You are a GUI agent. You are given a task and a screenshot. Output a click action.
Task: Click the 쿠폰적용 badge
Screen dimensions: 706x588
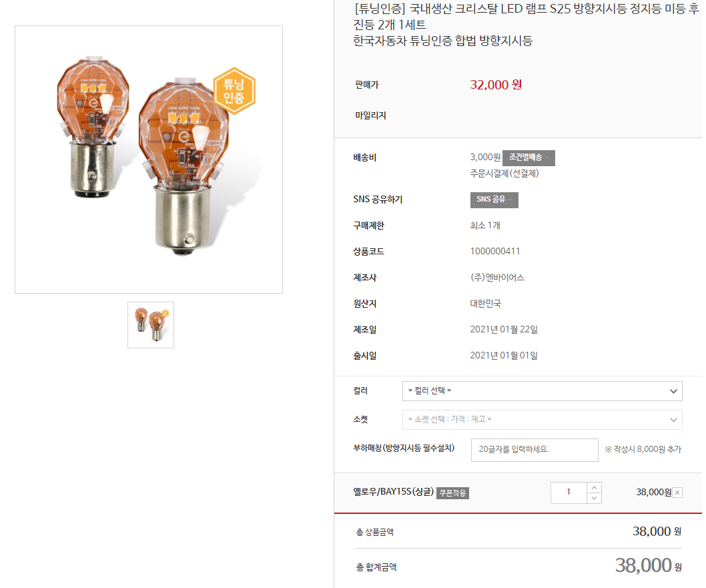452,493
